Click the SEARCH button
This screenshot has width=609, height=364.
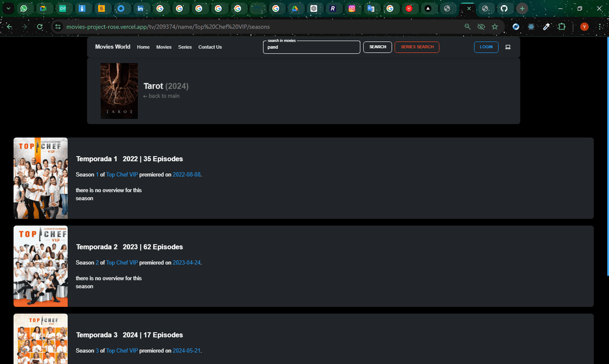[x=378, y=47]
